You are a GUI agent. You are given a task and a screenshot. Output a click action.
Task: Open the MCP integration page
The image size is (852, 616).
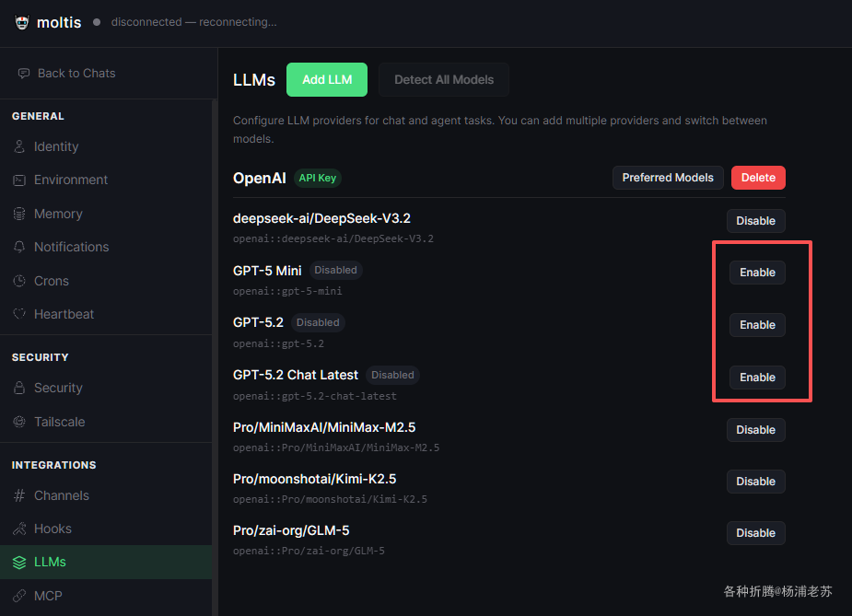106,596
